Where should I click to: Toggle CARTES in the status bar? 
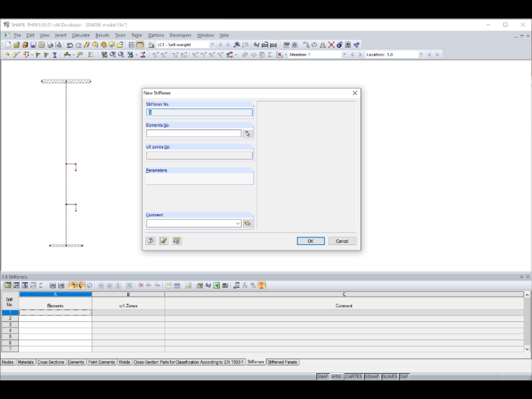(354, 377)
